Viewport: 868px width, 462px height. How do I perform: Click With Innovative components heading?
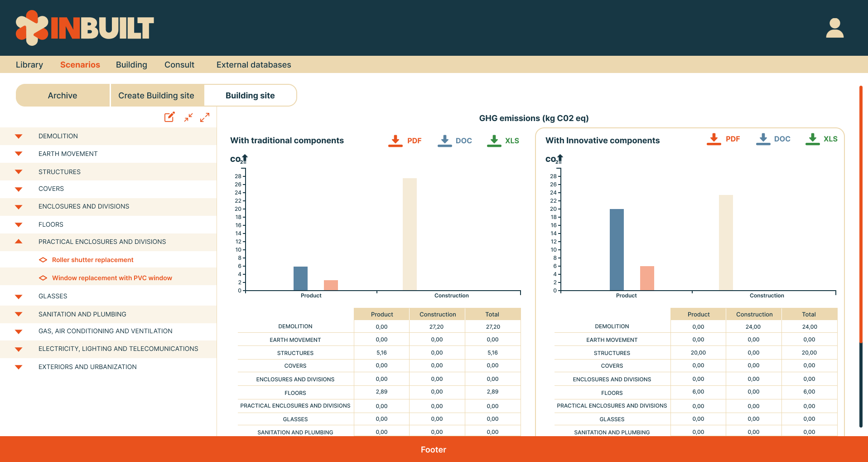pos(603,141)
